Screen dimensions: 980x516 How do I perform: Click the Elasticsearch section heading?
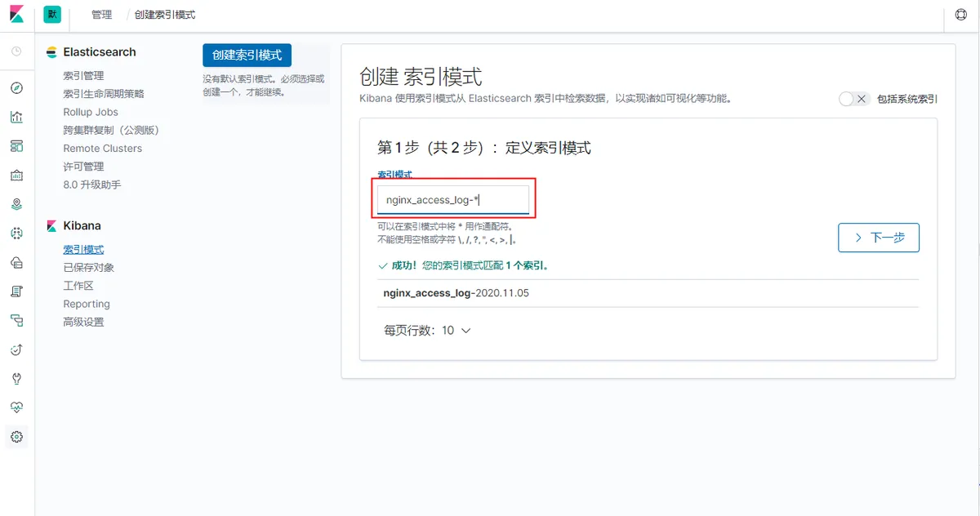[x=100, y=52]
